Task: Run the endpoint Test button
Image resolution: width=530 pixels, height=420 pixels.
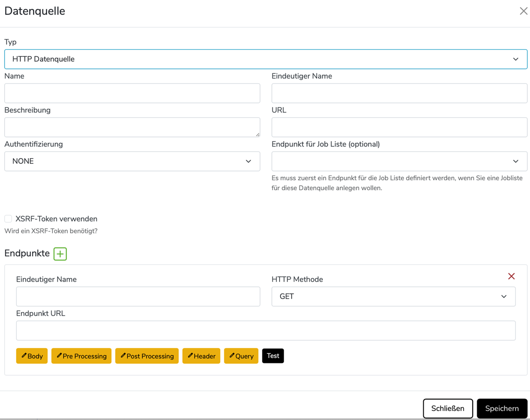Action: 273,356
